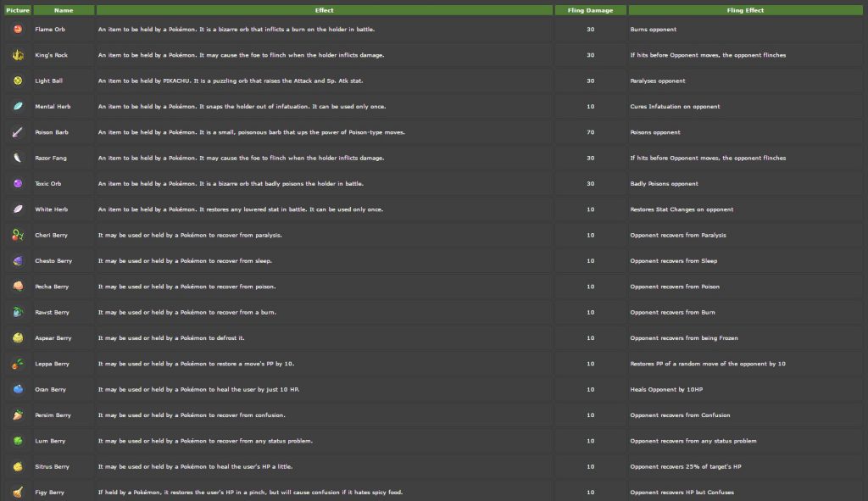Click the name "Flame Orb"
This screenshot has width=868, height=501.
(x=50, y=30)
